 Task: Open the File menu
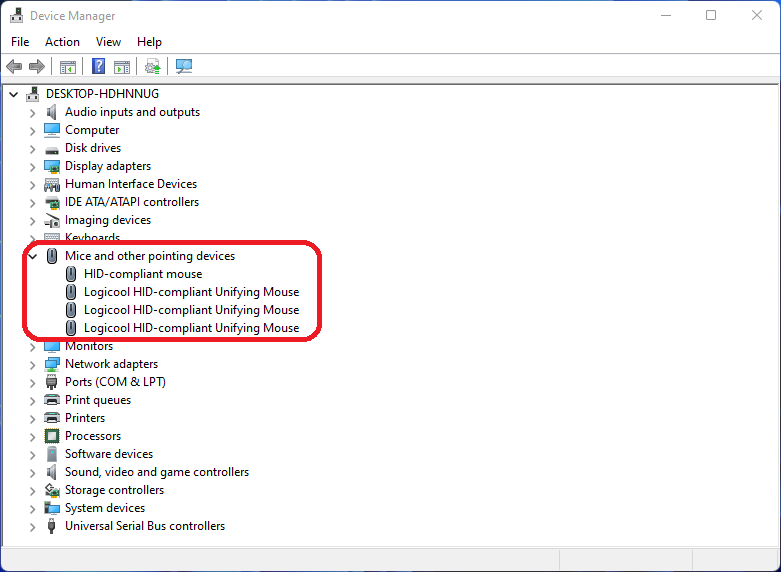20,42
